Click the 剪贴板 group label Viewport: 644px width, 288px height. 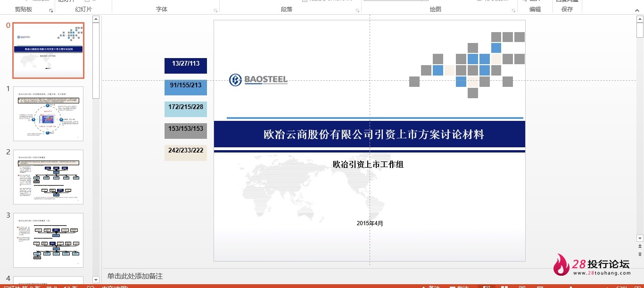(x=24, y=9)
